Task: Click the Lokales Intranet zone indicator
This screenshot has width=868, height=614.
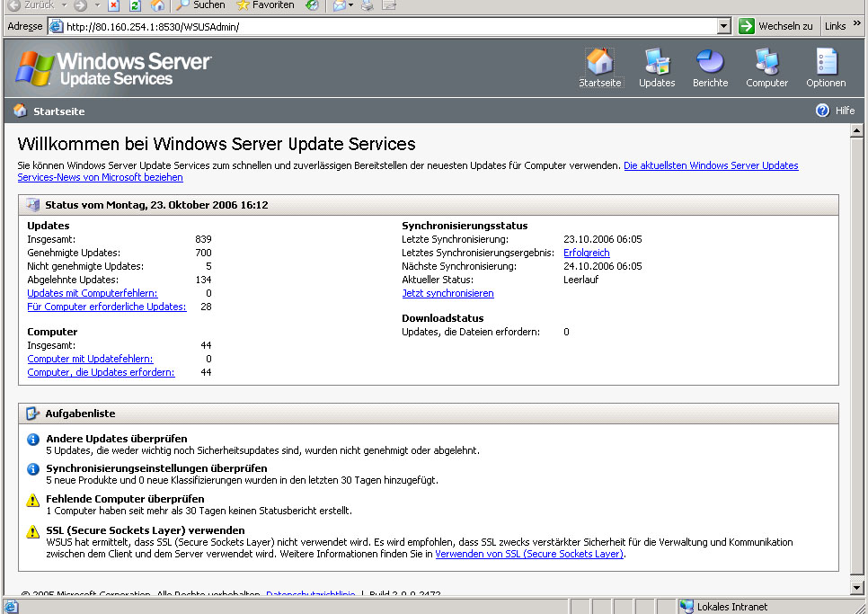Action: tap(724, 607)
